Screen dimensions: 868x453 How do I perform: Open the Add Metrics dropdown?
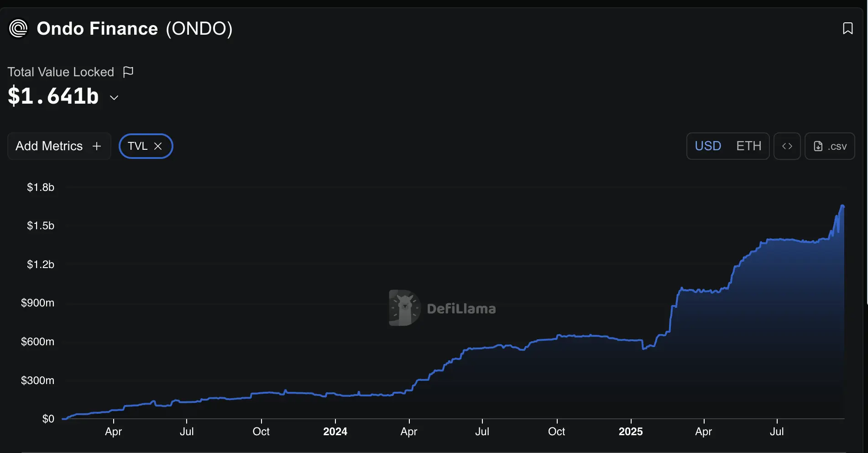point(49,146)
